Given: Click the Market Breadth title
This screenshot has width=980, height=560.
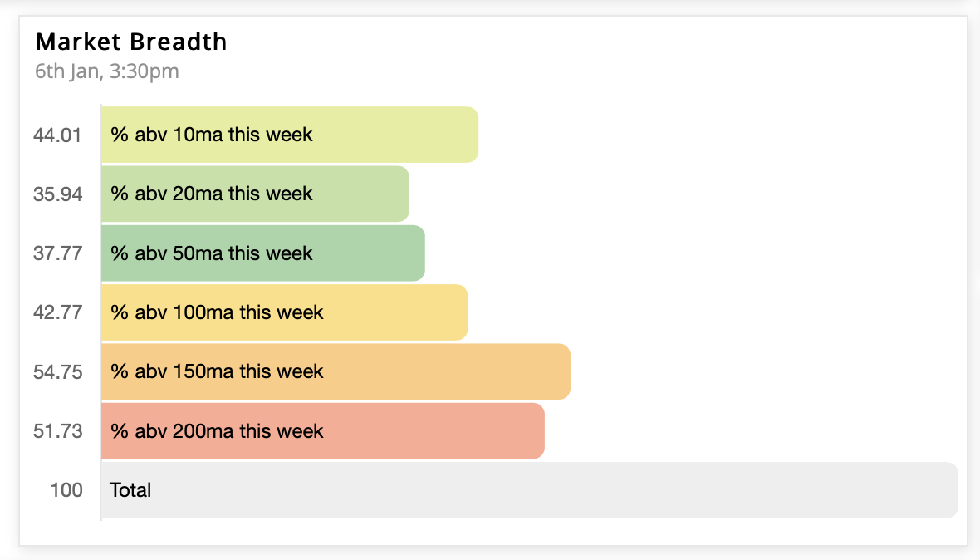Looking at the screenshot, I should coord(131,42).
